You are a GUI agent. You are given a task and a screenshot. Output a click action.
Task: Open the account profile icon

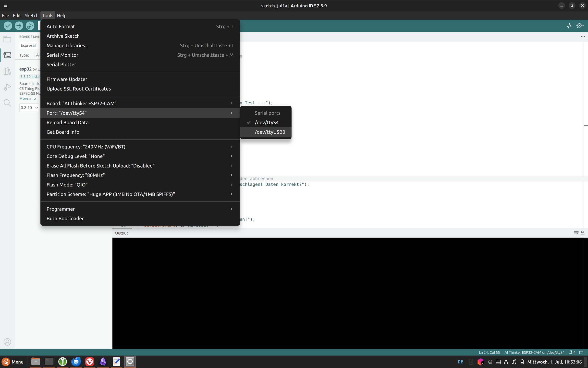click(7, 342)
